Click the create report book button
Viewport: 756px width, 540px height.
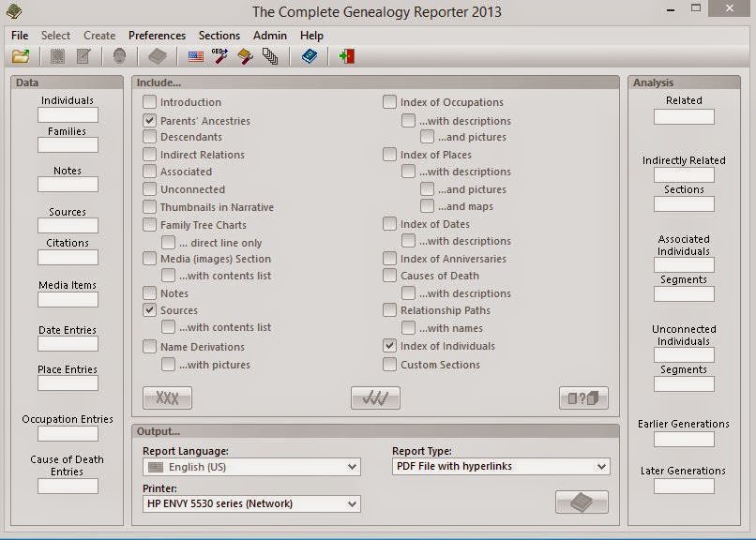point(582,502)
